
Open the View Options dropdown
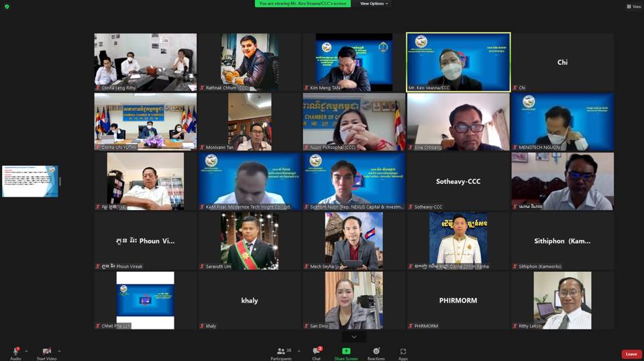pos(374,3)
